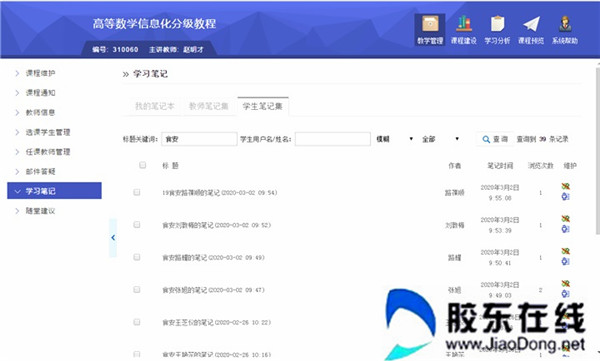The height and width of the screenshot is (361, 600).
Task: Open the note titled with 09:54 timestamp
Action: (220, 193)
